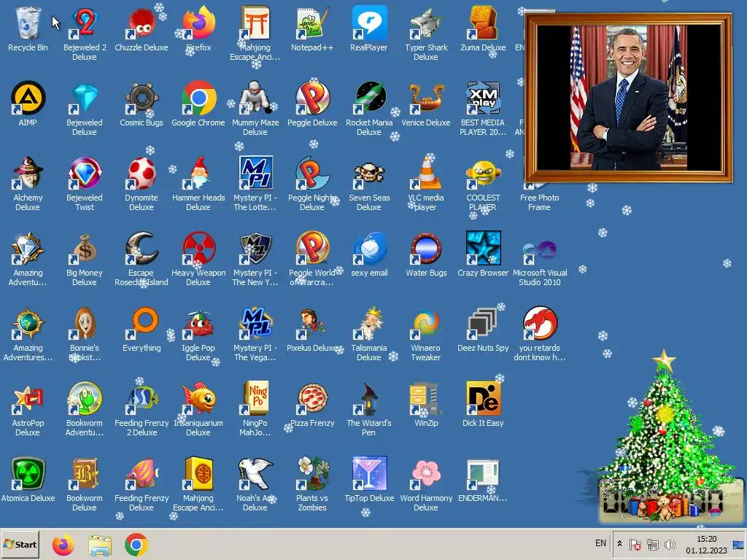Select the Notepad++ shortcut

(312, 23)
